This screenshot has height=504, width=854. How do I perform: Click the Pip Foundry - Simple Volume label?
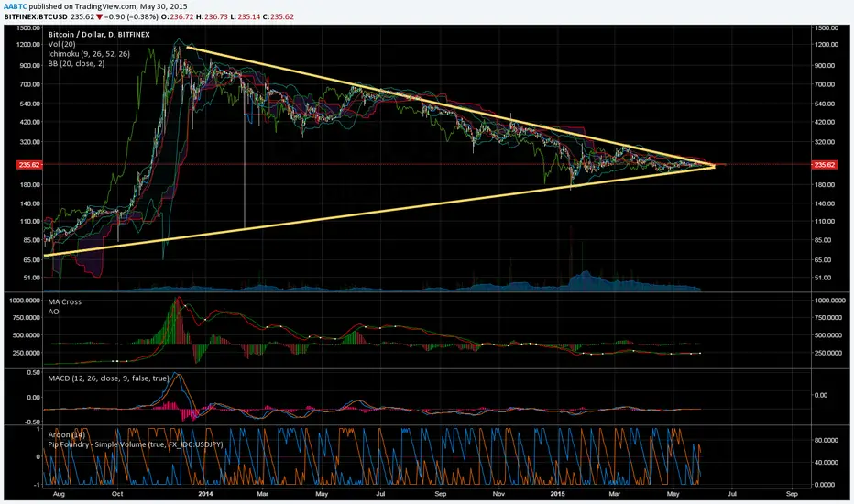(136, 444)
